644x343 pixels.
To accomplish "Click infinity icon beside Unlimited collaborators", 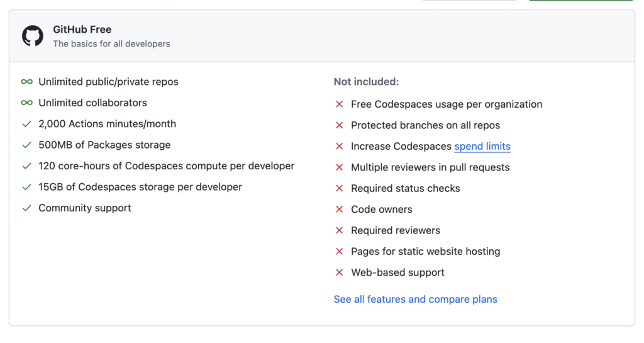I will pyautogui.click(x=26, y=103).
